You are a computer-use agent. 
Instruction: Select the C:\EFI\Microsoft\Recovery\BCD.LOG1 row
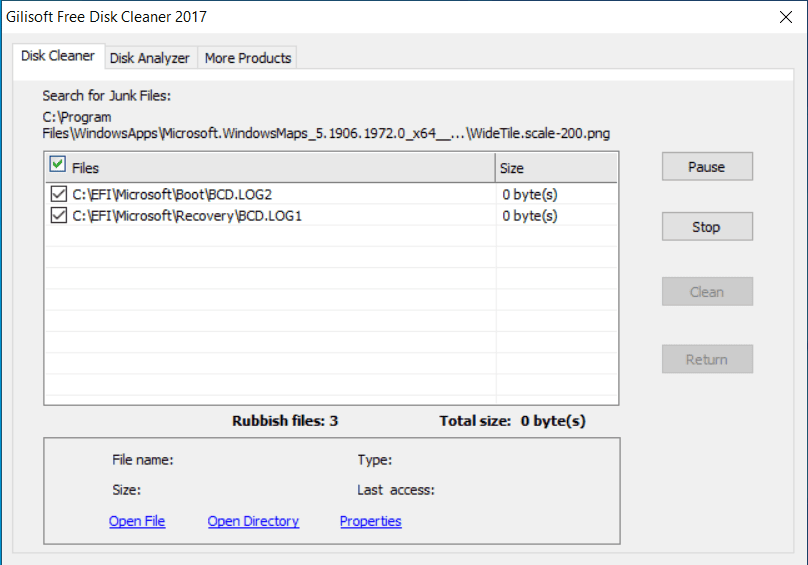coord(331,215)
